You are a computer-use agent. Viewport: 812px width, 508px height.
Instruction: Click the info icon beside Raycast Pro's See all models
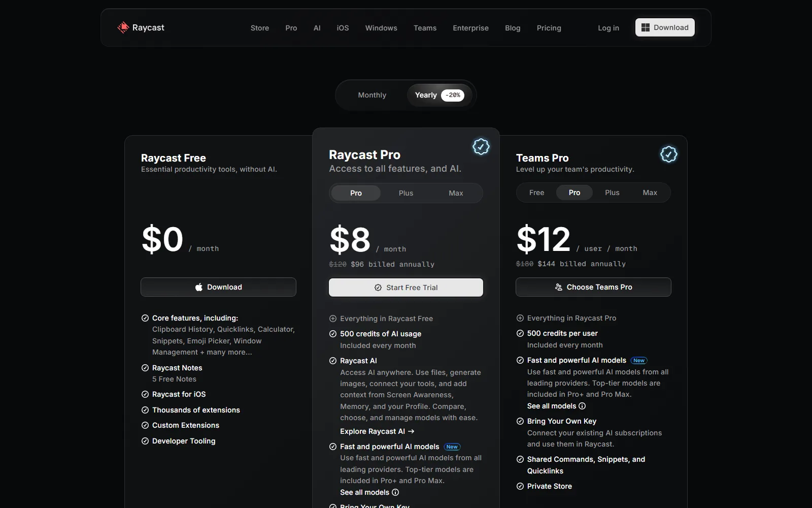pyautogui.click(x=395, y=492)
